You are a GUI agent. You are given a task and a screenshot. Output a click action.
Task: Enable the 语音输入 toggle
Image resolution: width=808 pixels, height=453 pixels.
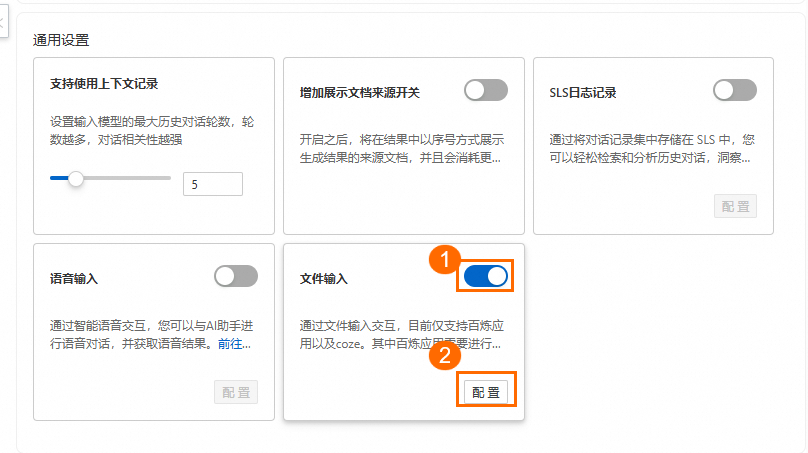click(236, 276)
